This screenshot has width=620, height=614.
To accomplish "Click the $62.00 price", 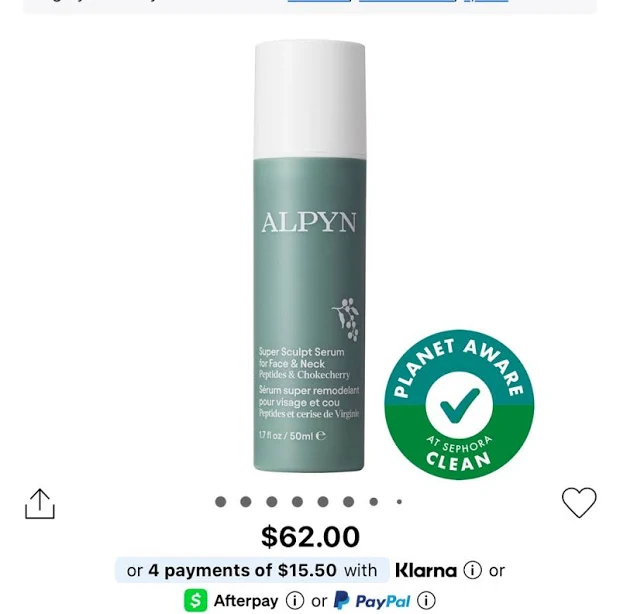I will click(310, 537).
